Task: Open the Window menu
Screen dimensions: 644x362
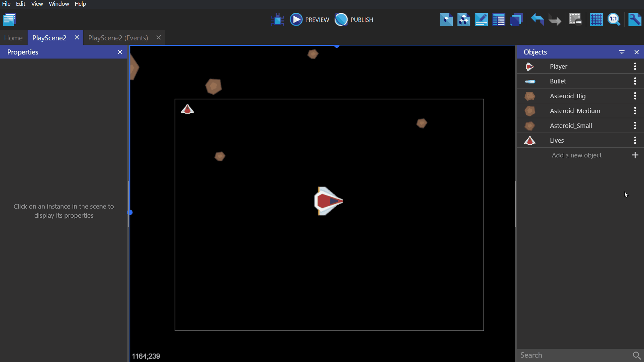Action: point(58,4)
